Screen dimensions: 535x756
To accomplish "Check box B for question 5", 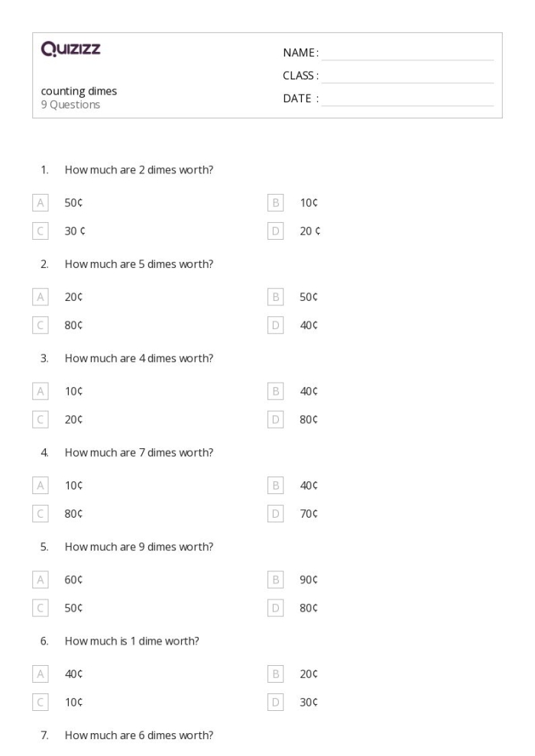I will tap(275, 580).
